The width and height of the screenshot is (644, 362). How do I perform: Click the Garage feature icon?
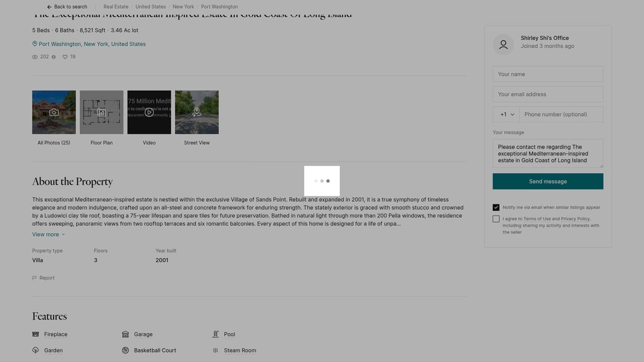(x=125, y=334)
